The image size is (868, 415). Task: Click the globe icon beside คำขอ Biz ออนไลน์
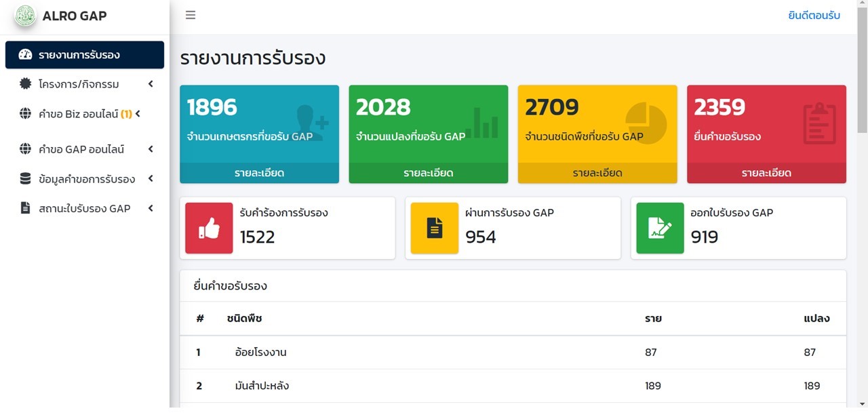click(25, 114)
